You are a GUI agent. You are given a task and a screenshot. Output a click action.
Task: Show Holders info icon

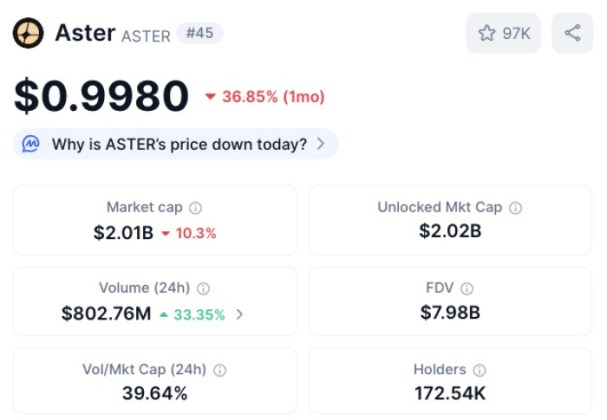point(479,370)
